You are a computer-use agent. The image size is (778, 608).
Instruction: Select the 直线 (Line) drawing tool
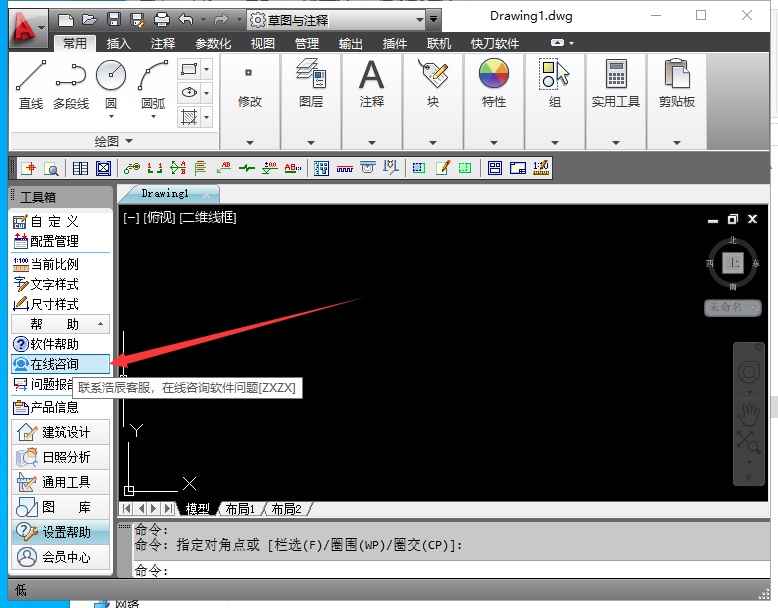31,84
